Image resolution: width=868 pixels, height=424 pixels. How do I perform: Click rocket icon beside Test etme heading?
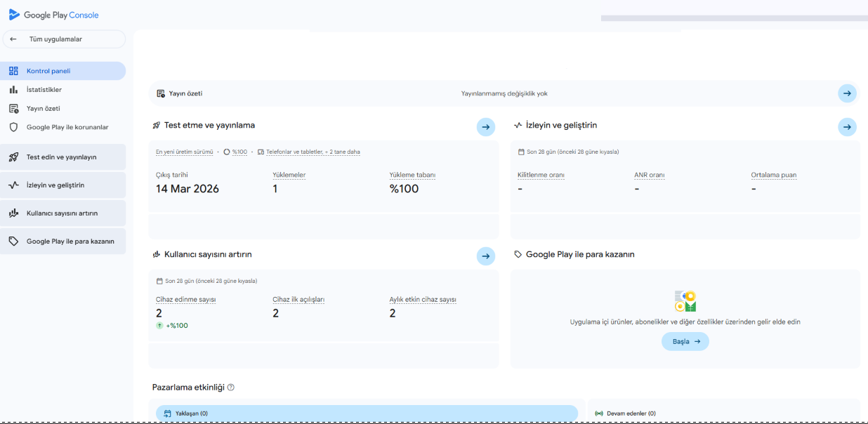pyautogui.click(x=157, y=126)
